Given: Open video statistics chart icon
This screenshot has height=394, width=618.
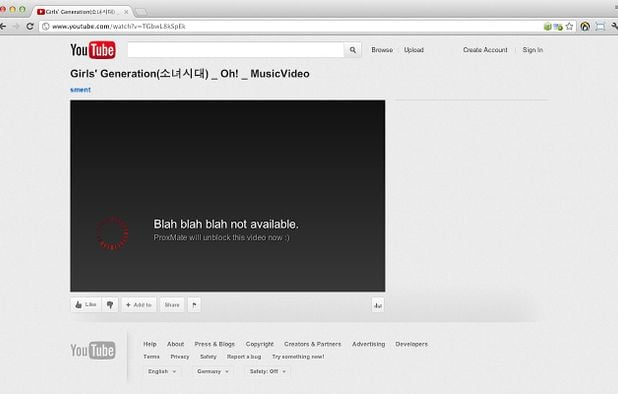Looking at the screenshot, I should [x=378, y=305].
